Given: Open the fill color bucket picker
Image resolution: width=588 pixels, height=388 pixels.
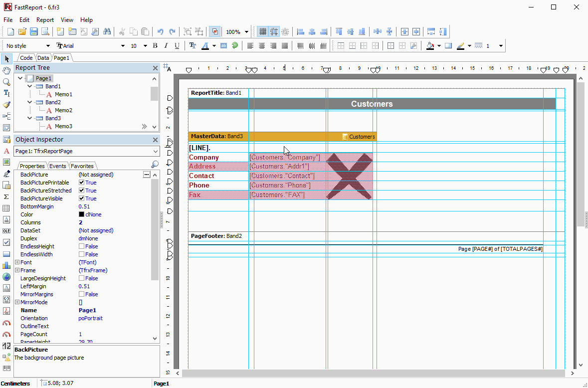Looking at the screenshot, I should (439, 46).
